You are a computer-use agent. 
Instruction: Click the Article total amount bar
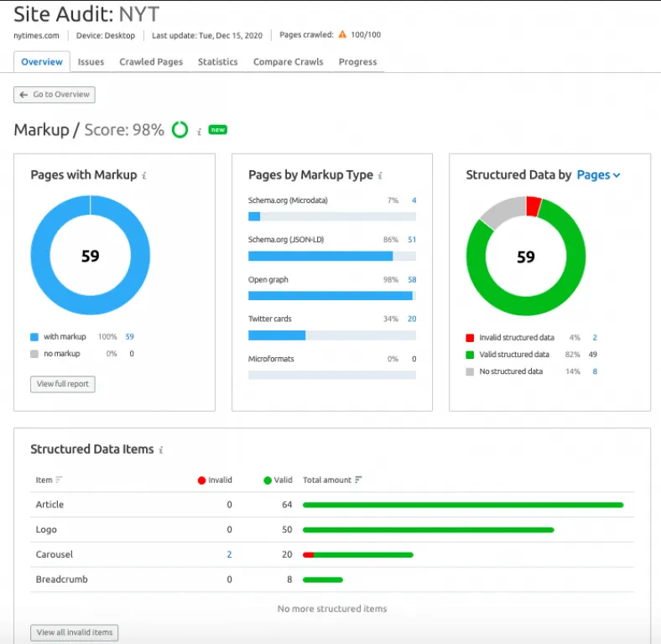(463, 505)
